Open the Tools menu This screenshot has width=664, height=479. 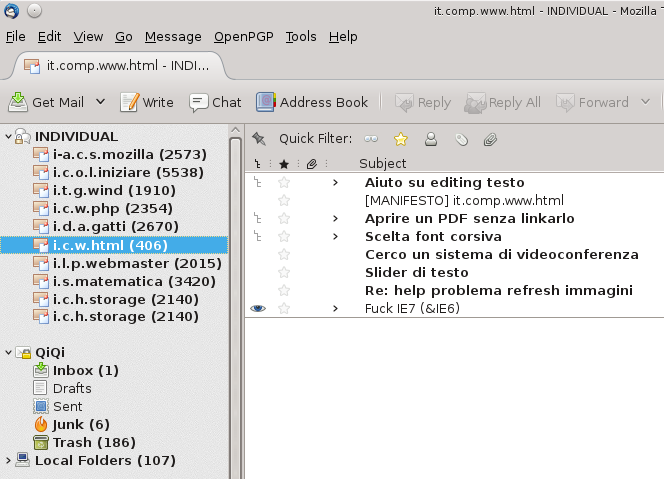coord(301,37)
